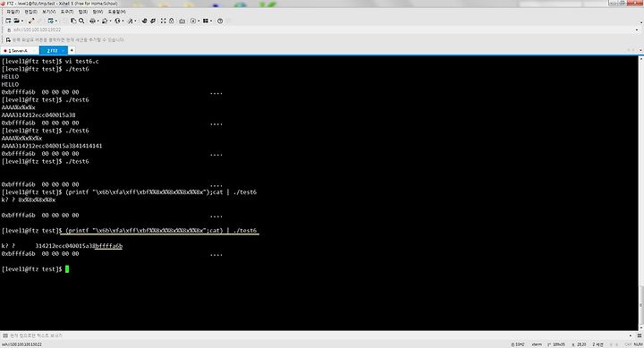Open the compose bar menu icon at right

click(x=640, y=335)
